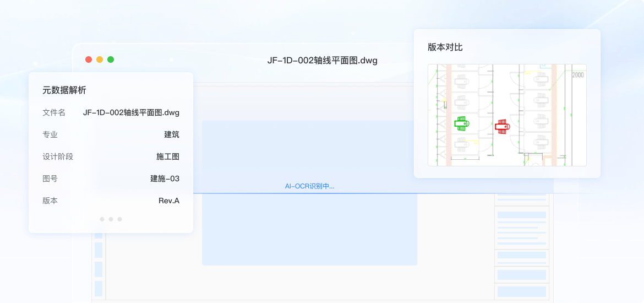Click the 文件名 label
644x303 pixels.
coord(54,112)
